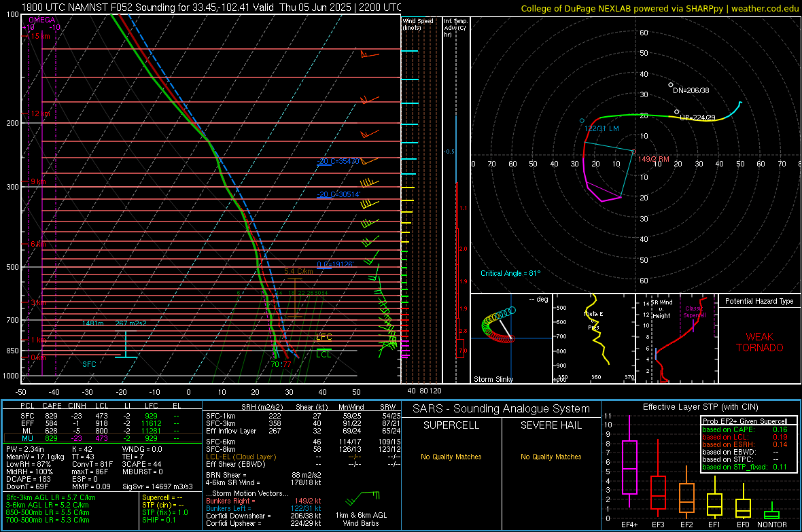Click the Theta-E v. Pres plot label
The width and height of the screenshot is (802, 532).
click(593, 321)
